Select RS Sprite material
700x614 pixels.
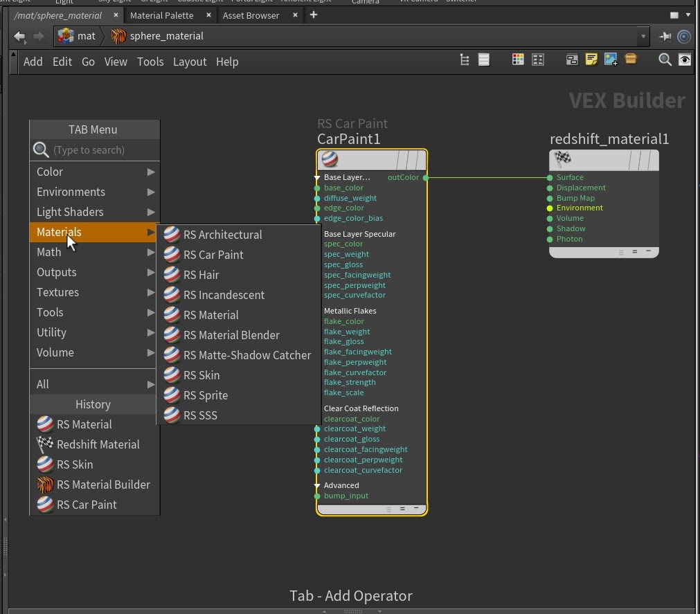pyautogui.click(x=239, y=395)
